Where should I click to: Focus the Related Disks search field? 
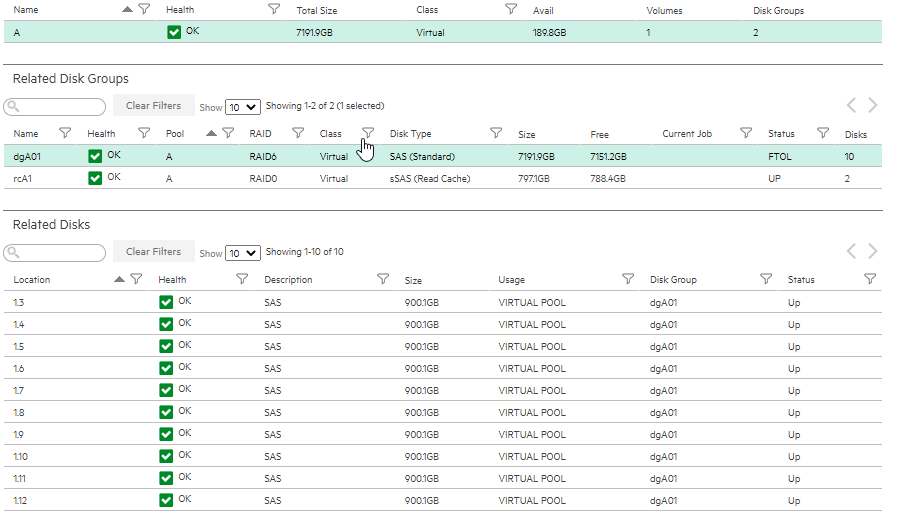pos(55,252)
